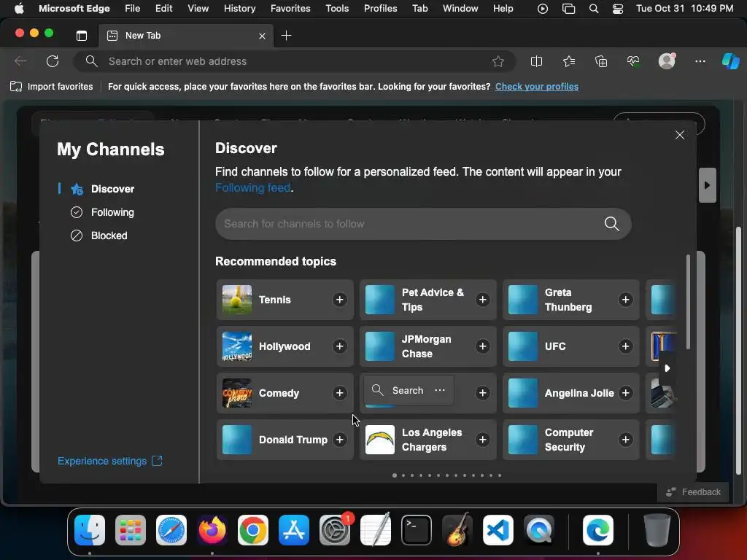The height and width of the screenshot is (560, 747).
Task: Open the File menu
Action: (x=133, y=9)
